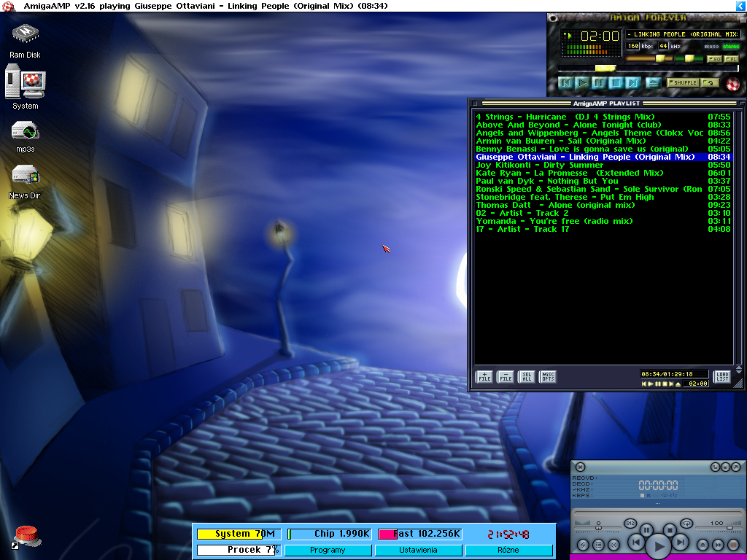
Task: Select 'Stonebridge feat. Therese - Put Em High'
Action: 603,197
